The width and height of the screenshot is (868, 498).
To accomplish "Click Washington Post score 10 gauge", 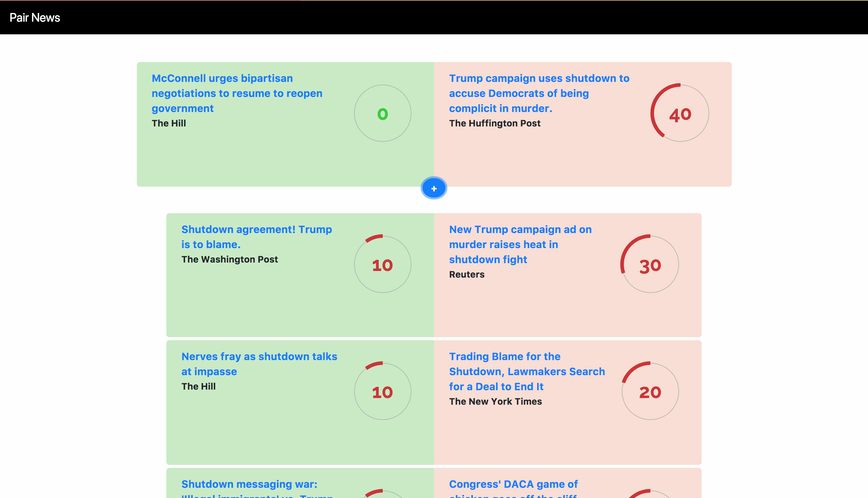I will tap(382, 265).
